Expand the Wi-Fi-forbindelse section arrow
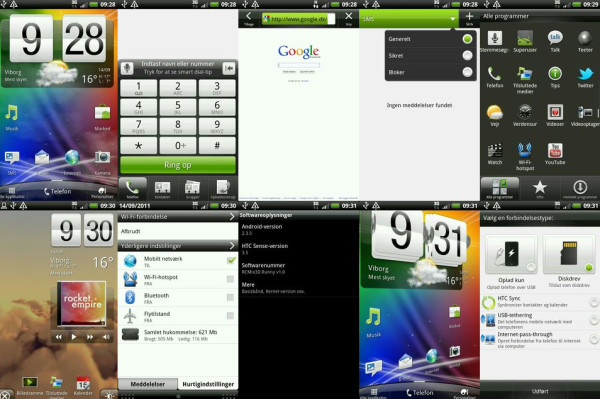Image resolution: width=600 pixels, height=399 pixels. click(x=232, y=217)
